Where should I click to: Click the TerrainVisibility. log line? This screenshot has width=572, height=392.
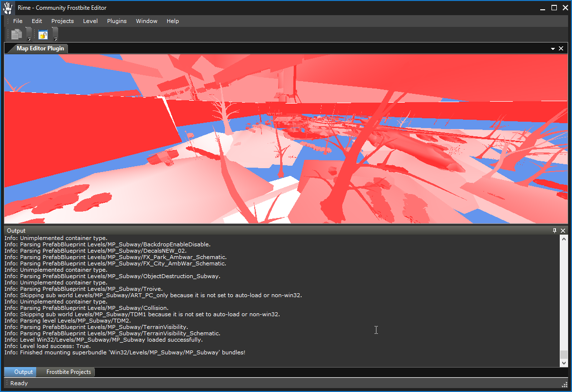coord(96,327)
